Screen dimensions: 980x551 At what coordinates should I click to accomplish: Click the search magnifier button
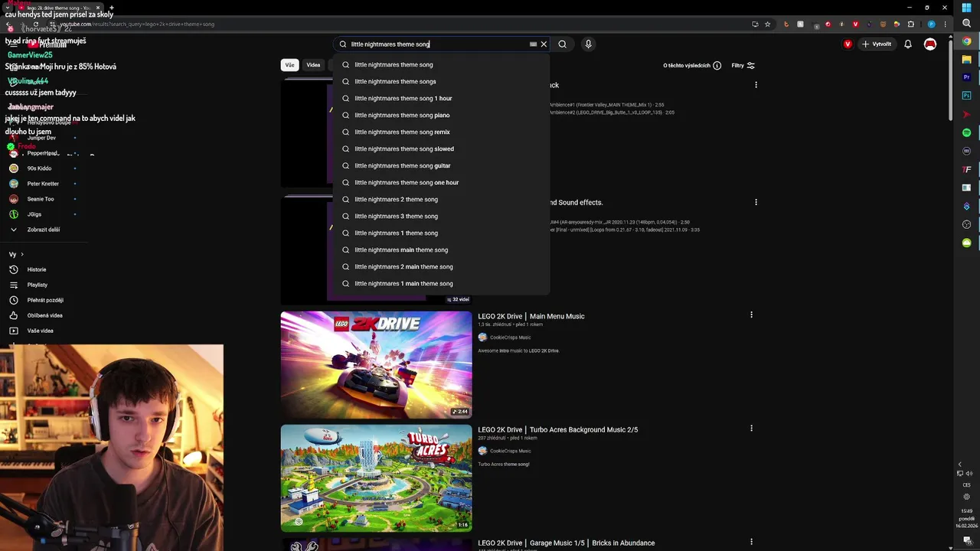[x=562, y=44]
